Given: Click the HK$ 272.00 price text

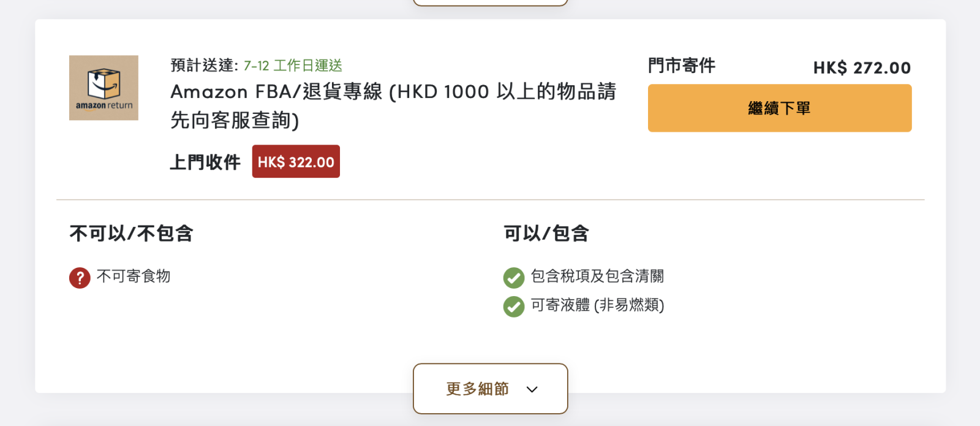Looking at the screenshot, I should click(862, 67).
